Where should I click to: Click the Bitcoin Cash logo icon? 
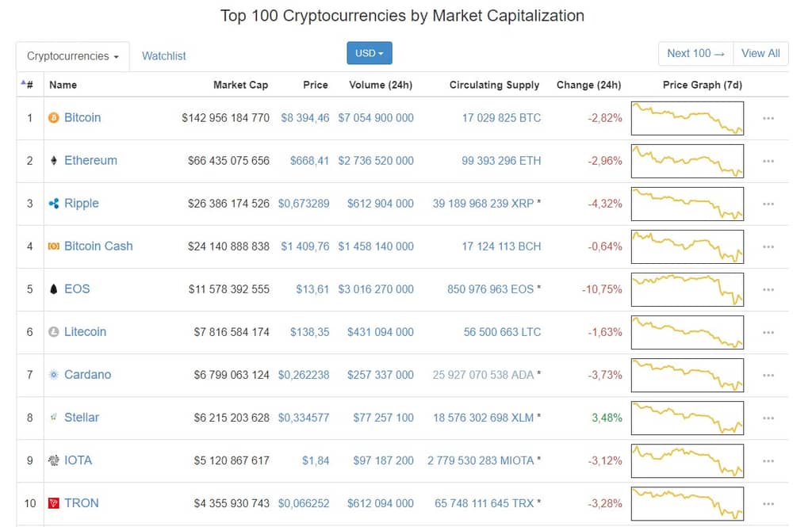(53, 246)
